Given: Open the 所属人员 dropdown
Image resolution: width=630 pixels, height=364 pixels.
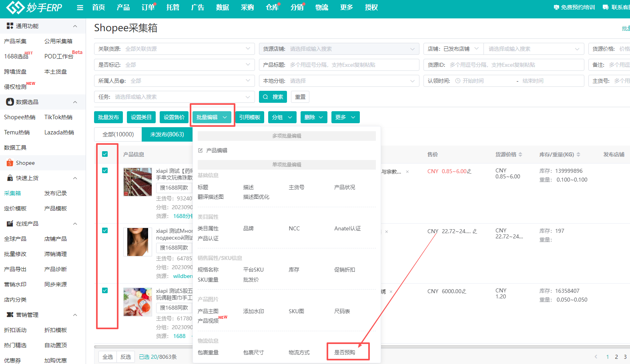Looking at the screenshot, I should point(175,81).
